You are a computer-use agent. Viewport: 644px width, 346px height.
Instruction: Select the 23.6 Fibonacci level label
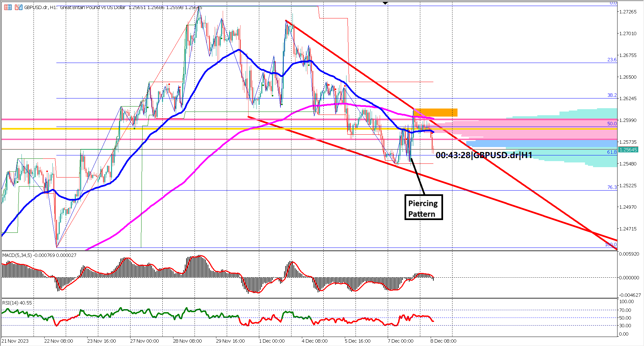click(612, 60)
